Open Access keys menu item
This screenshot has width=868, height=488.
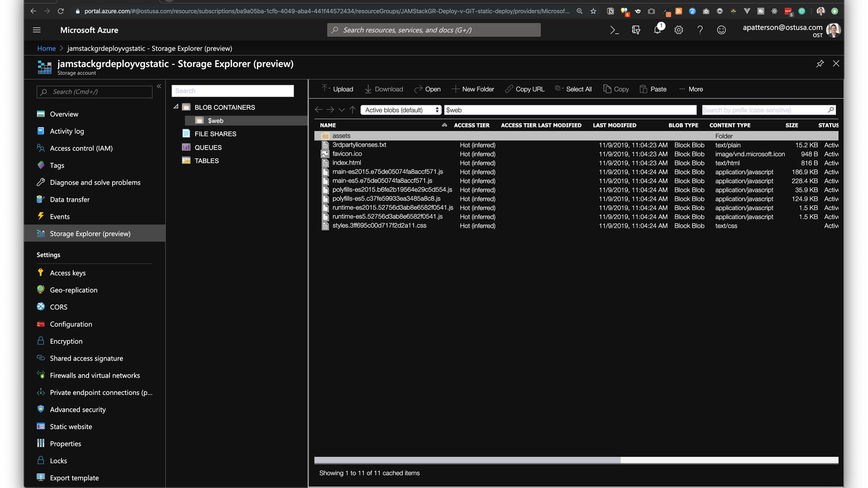click(x=67, y=273)
